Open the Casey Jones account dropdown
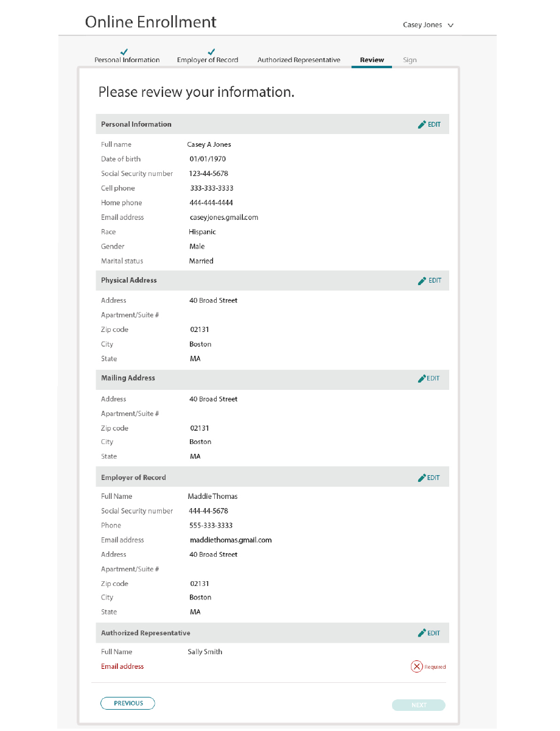 (x=429, y=25)
